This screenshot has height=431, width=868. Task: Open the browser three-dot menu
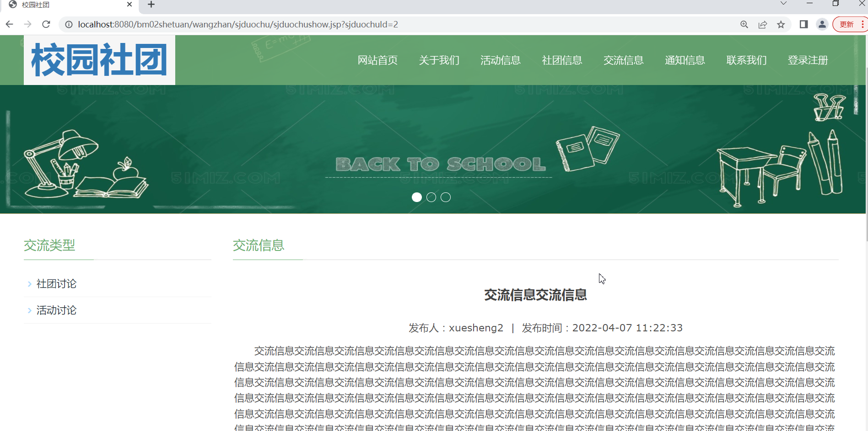863,25
